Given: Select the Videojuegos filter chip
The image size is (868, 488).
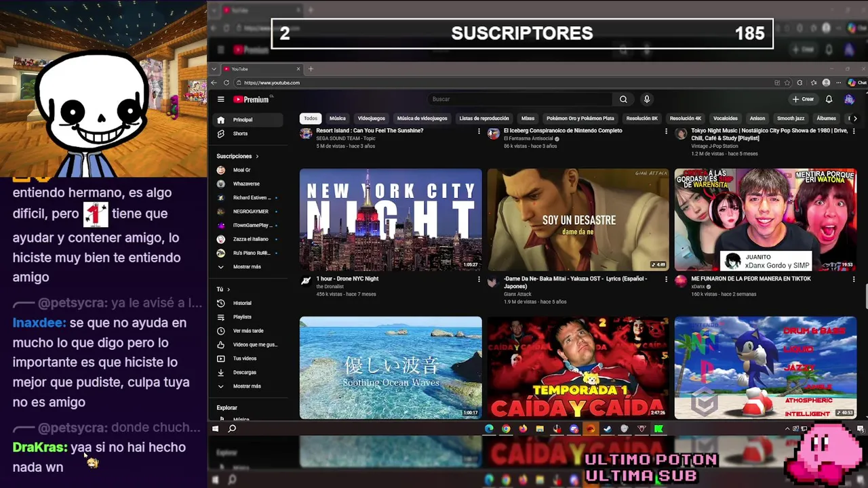Looking at the screenshot, I should pos(372,118).
